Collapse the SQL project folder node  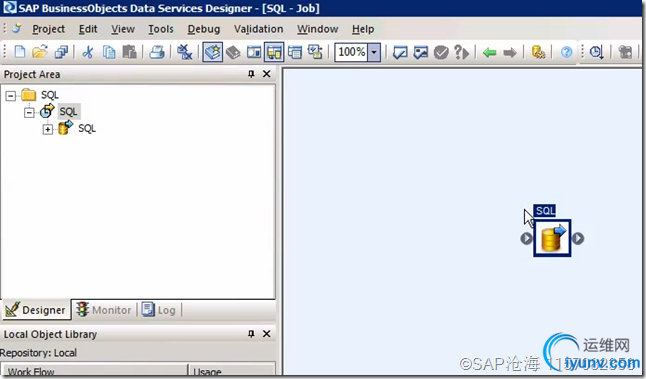[x=11, y=96]
